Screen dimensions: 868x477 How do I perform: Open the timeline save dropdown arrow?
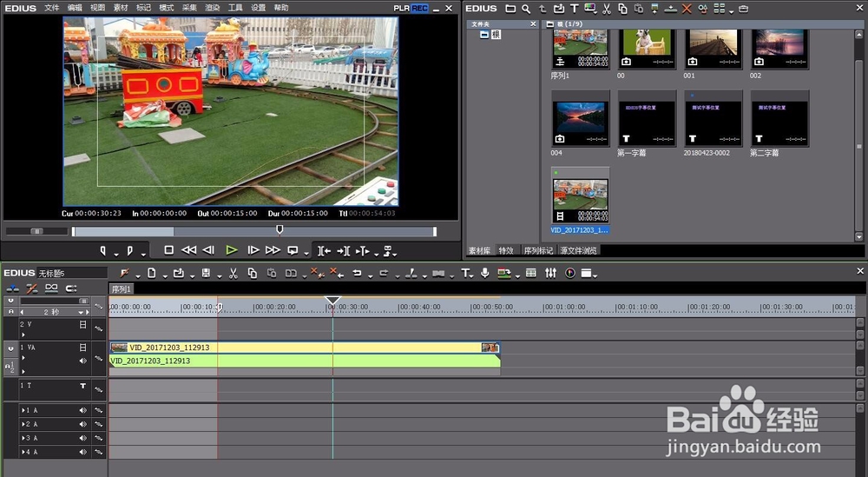point(220,276)
